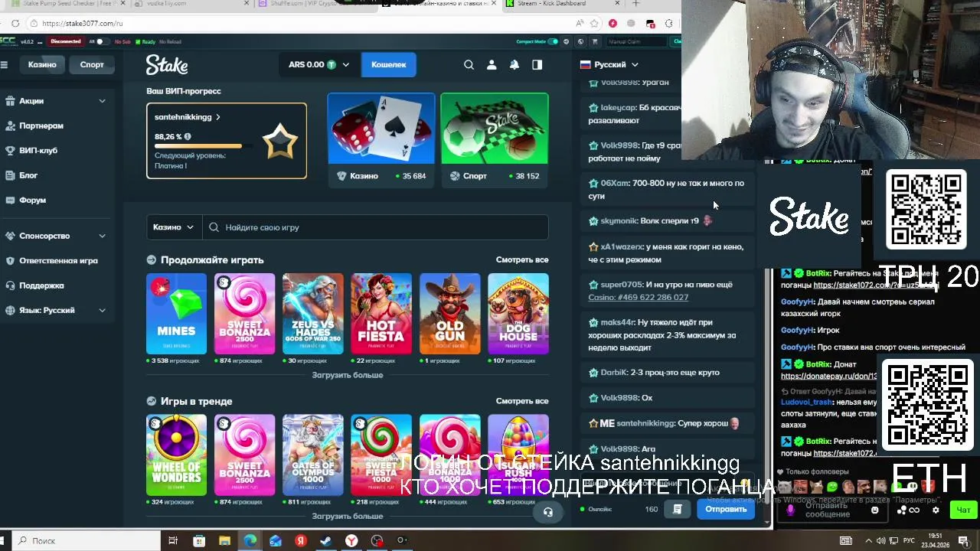980x551 pixels.
Task: Open the user profile icon
Action: (x=492, y=65)
